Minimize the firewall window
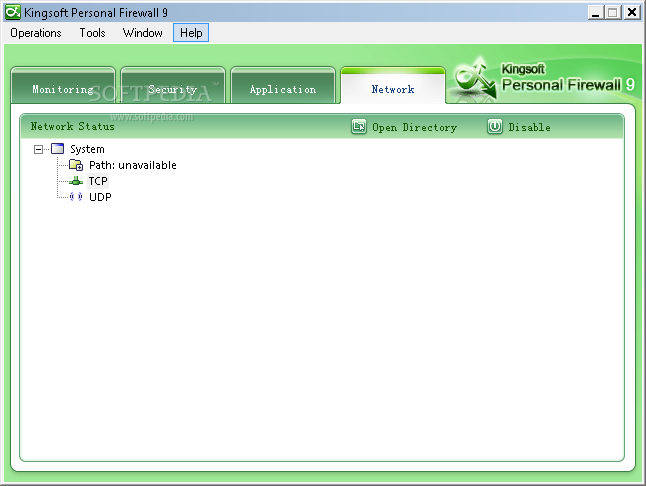646x486 pixels. [x=595, y=13]
